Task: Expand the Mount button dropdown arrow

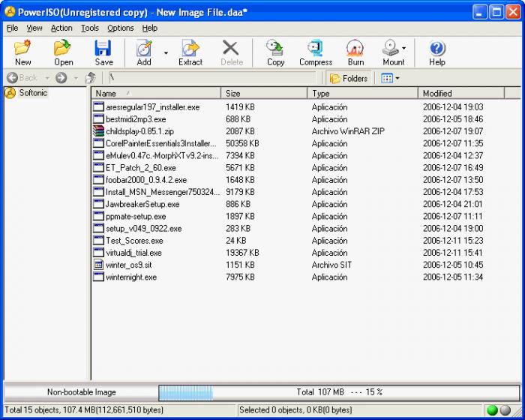Action: [405, 48]
